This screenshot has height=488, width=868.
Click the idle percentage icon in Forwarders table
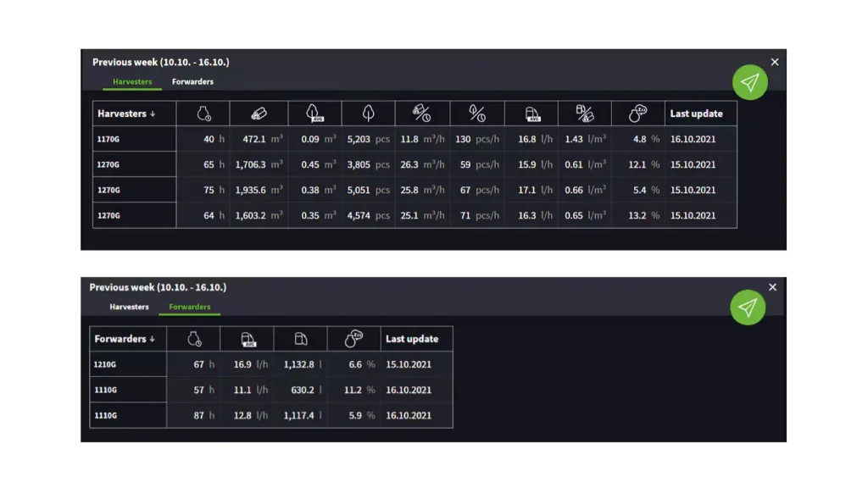coord(353,339)
